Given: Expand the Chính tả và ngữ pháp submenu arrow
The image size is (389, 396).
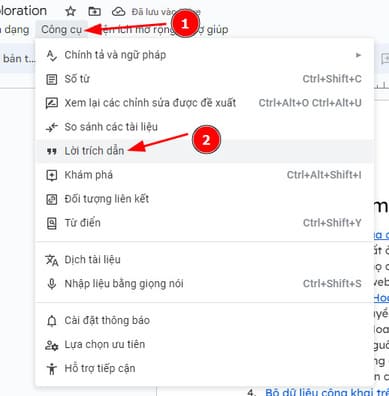Looking at the screenshot, I should (x=359, y=55).
